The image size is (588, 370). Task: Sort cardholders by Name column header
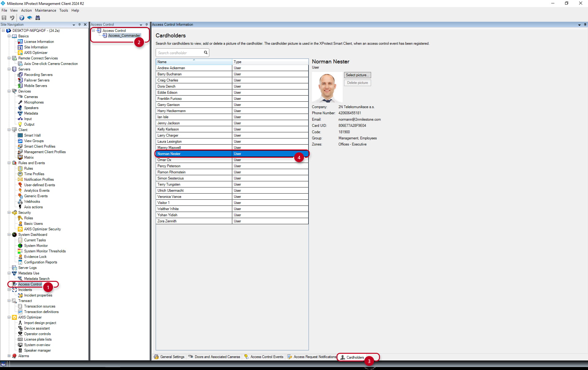(x=194, y=62)
